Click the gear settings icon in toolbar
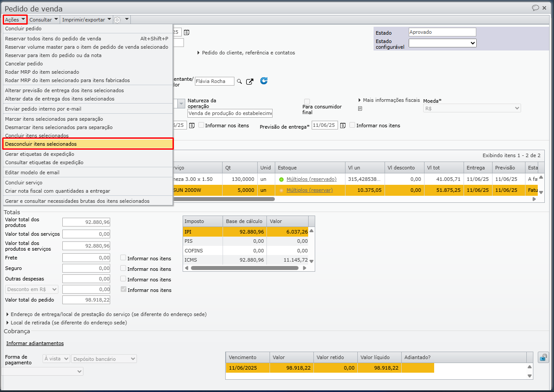Viewport: 554px width, 392px height. [x=117, y=20]
